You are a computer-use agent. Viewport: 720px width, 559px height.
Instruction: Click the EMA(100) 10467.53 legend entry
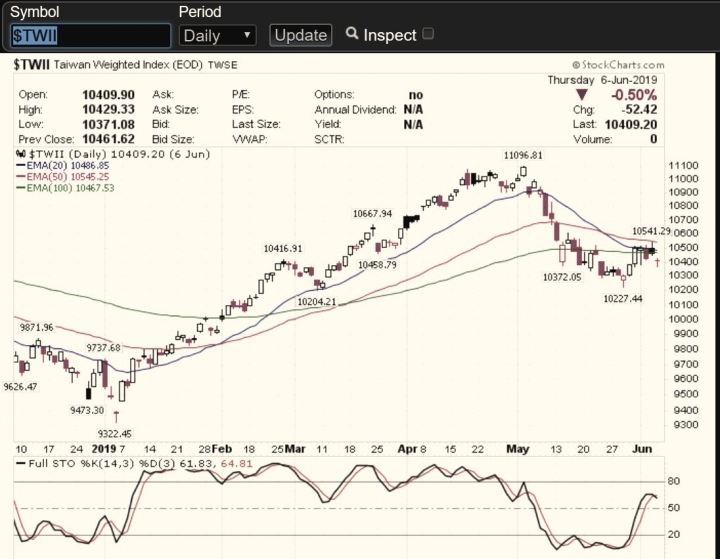(65, 188)
